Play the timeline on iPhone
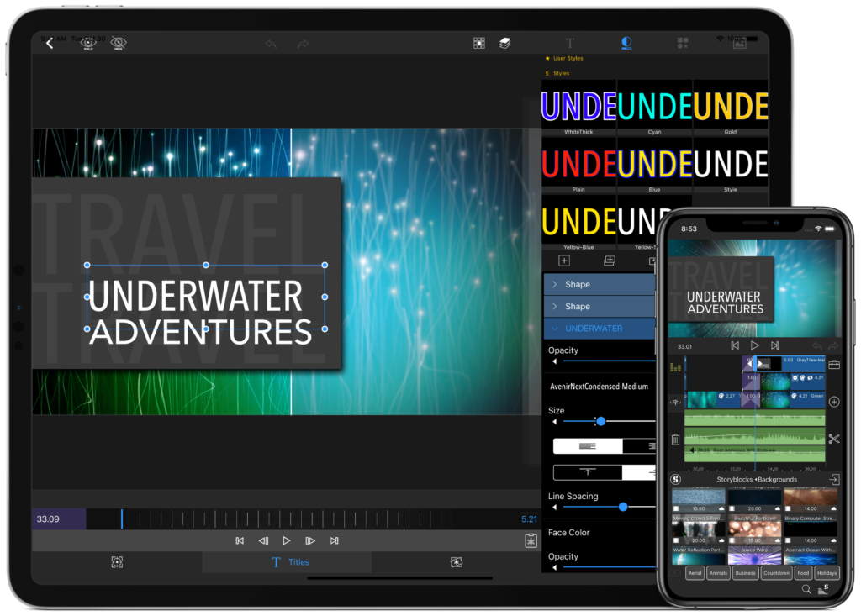861x616 pixels. (755, 345)
